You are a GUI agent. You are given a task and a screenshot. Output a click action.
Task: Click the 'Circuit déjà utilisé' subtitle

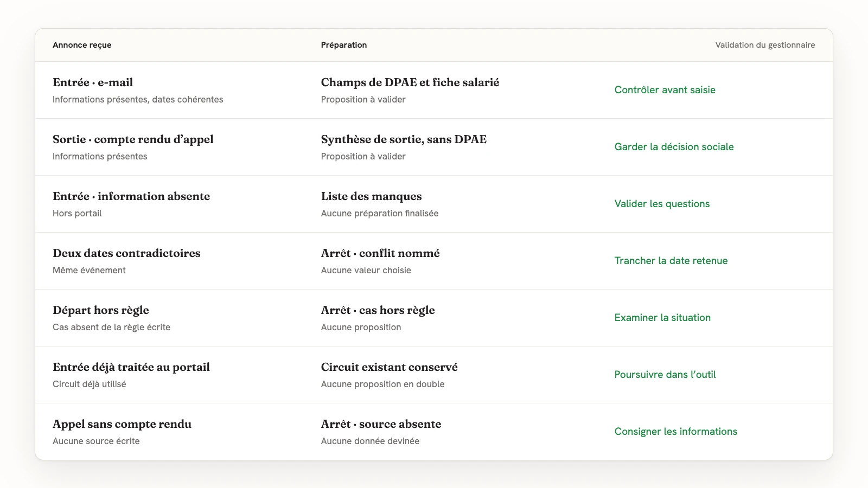point(90,384)
